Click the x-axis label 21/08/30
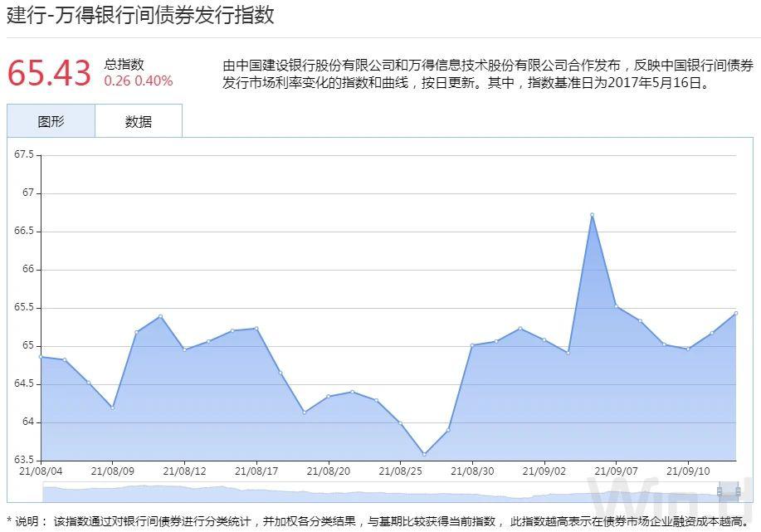Viewport: 761px width, 532px height. click(x=472, y=471)
